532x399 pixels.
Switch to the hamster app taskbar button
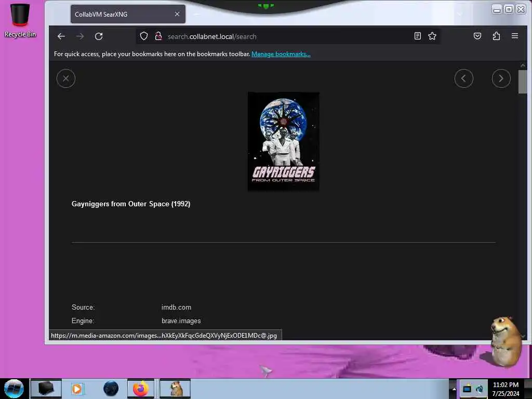click(175, 389)
